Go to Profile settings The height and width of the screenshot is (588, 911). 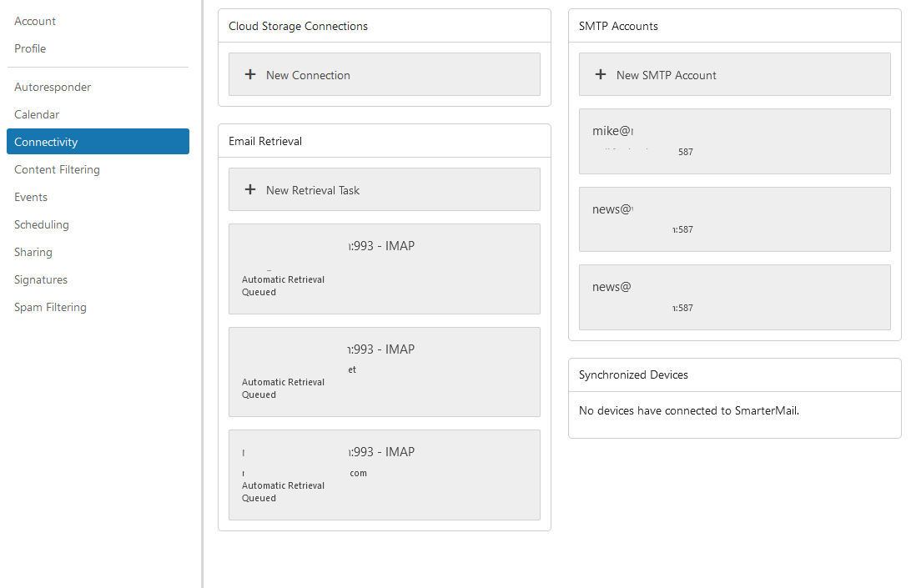pyautogui.click(x=30, y=48)
